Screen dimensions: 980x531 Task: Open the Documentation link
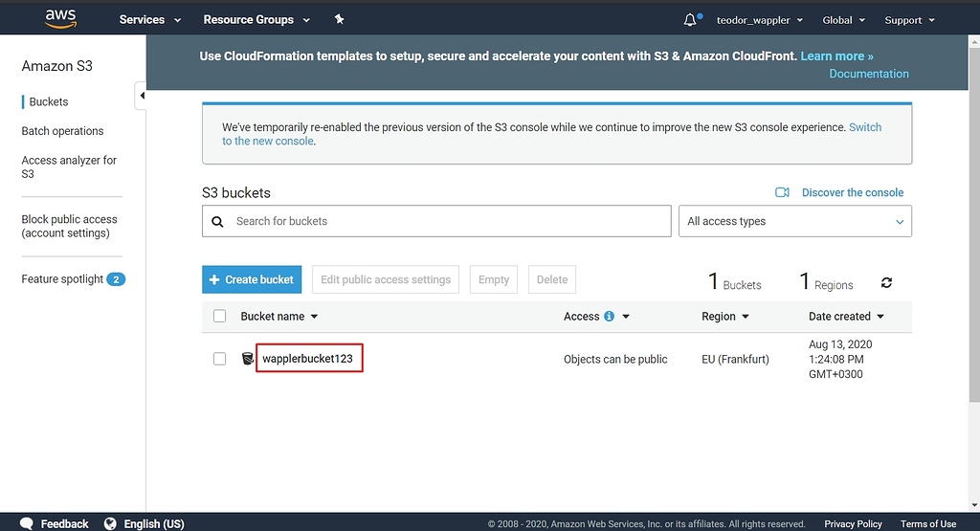coord(869,74)
